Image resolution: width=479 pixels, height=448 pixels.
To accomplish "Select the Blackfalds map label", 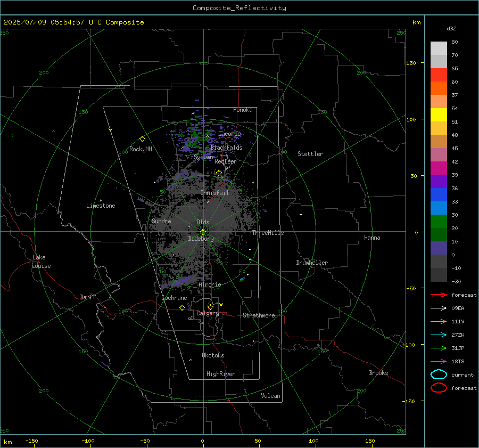I will (x=226, y=148).
